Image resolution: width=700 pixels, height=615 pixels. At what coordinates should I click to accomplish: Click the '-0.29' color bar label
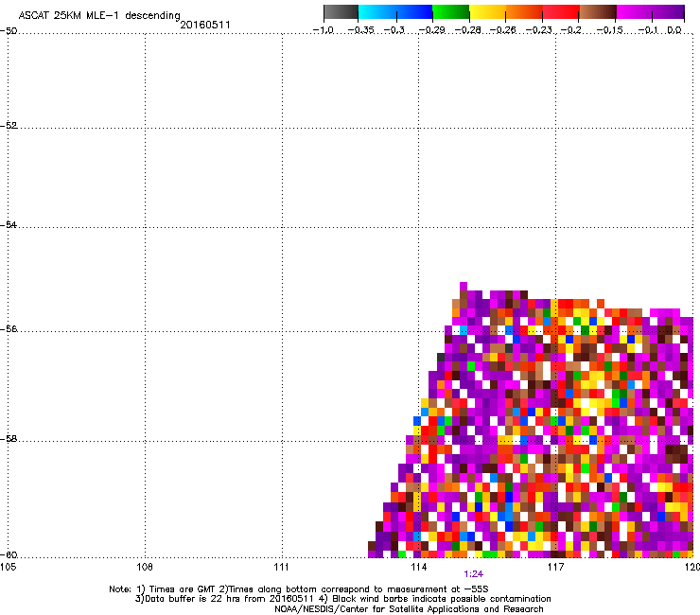coord(431,30)
